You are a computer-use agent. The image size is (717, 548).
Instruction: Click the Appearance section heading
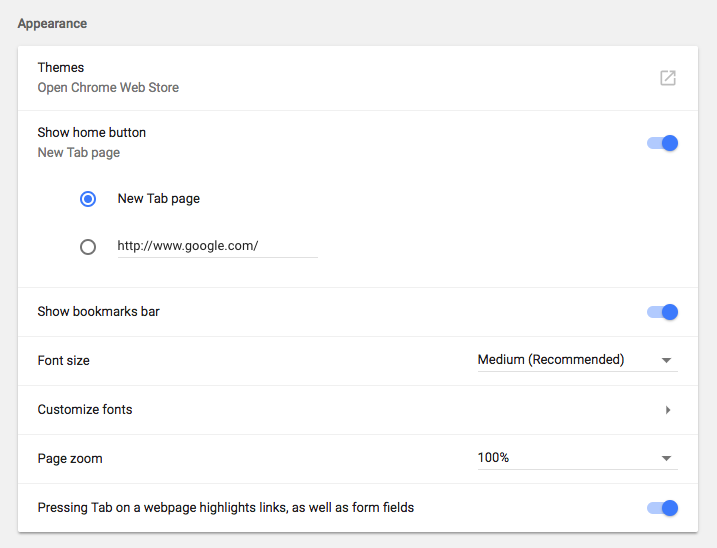[x=52, y=24]
